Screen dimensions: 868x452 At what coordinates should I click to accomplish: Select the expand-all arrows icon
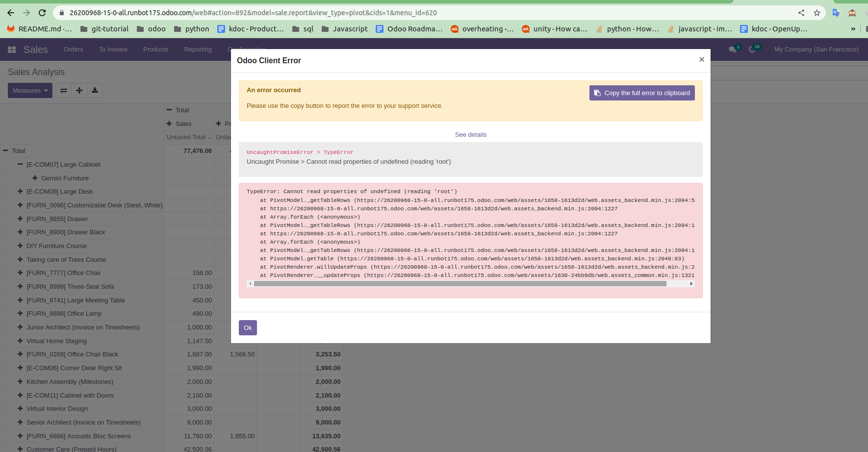(79, 90)
